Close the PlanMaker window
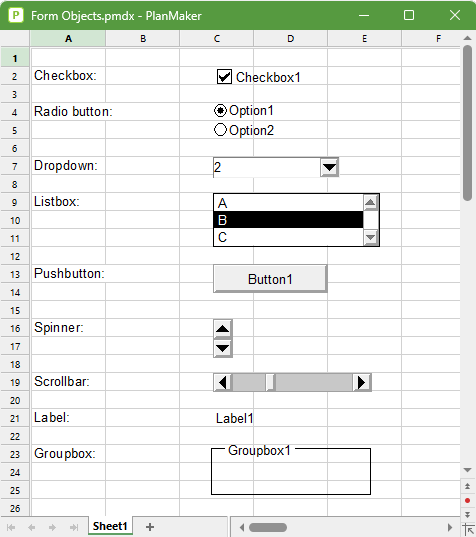 click(x=455, y=15)
